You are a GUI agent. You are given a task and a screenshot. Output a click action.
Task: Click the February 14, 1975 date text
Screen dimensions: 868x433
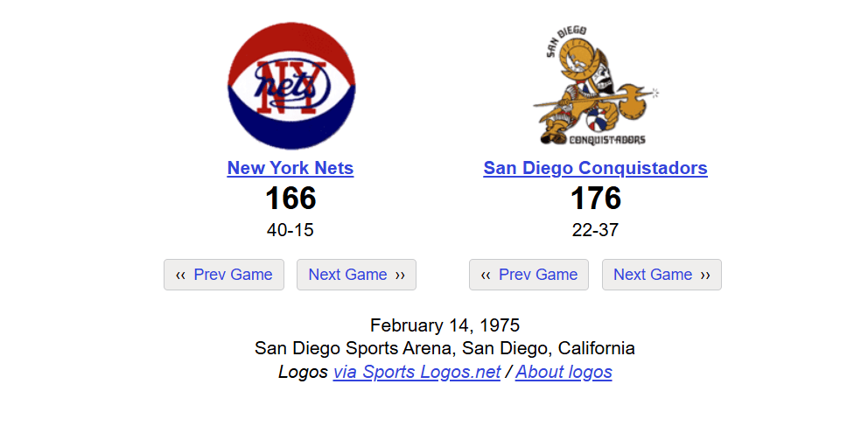point(445,325)
